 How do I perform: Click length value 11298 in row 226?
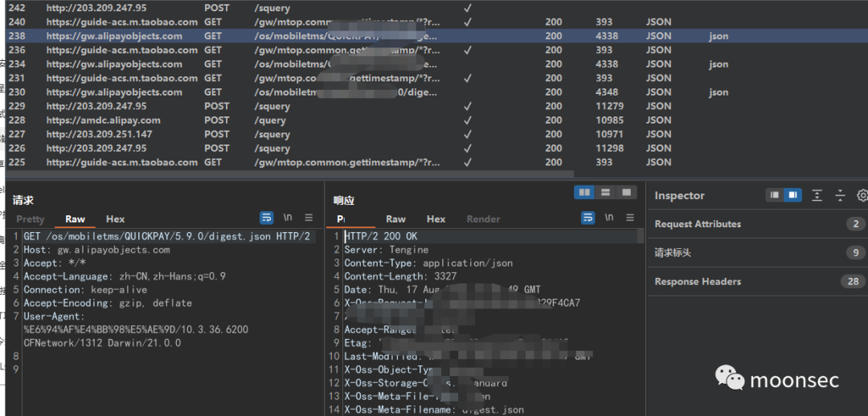click(609, 149)
